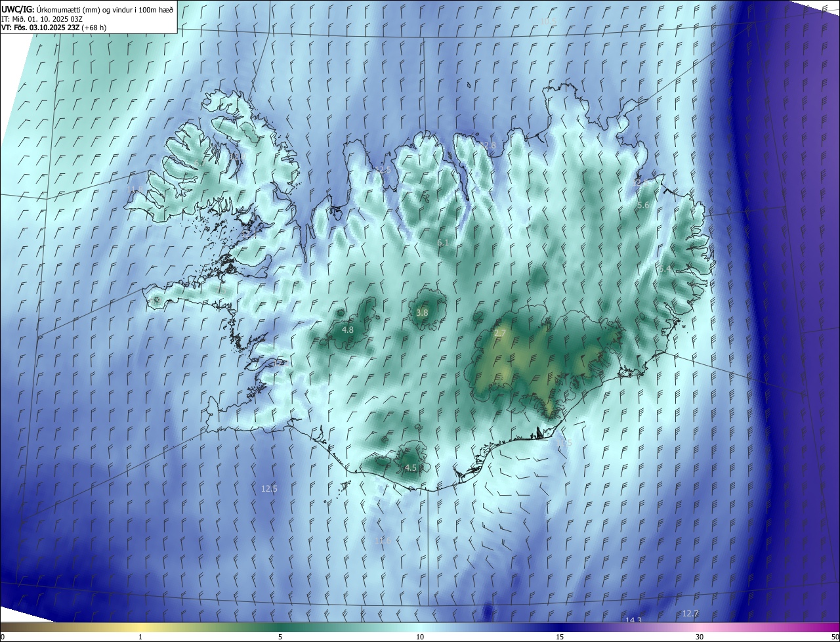Click the 11.8 value label west of the Westfjords
Viewport: 840px width, 642px height.
click(x=135, y=190)
